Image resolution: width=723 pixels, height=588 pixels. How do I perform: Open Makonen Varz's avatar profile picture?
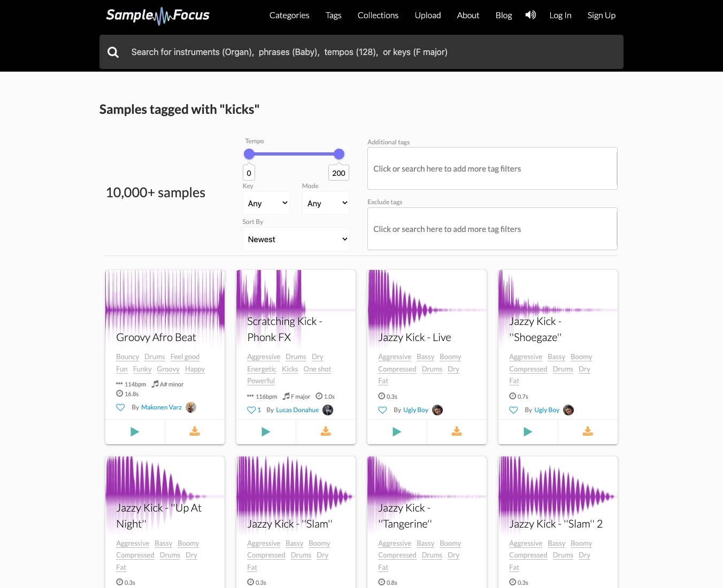(191, 407)
